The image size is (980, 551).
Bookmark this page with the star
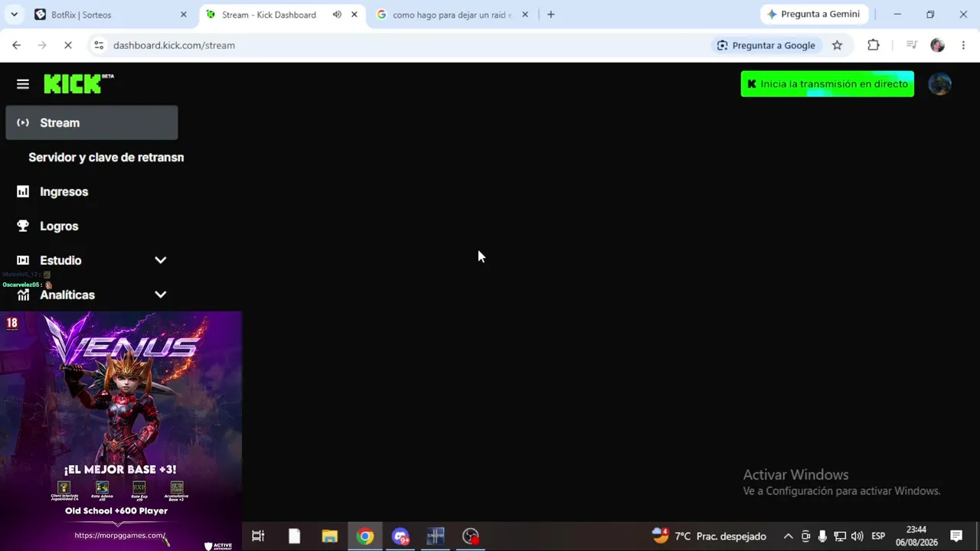tap(838, 45)
